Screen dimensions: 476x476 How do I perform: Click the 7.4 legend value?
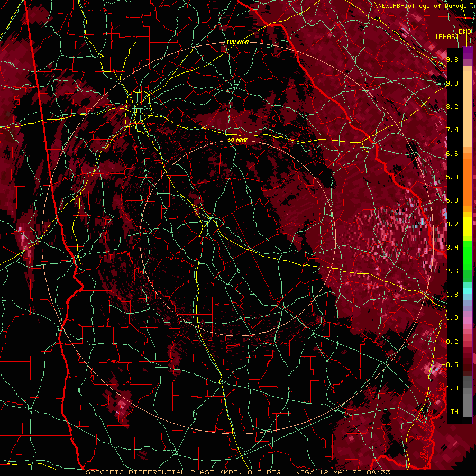pos(452,130)
